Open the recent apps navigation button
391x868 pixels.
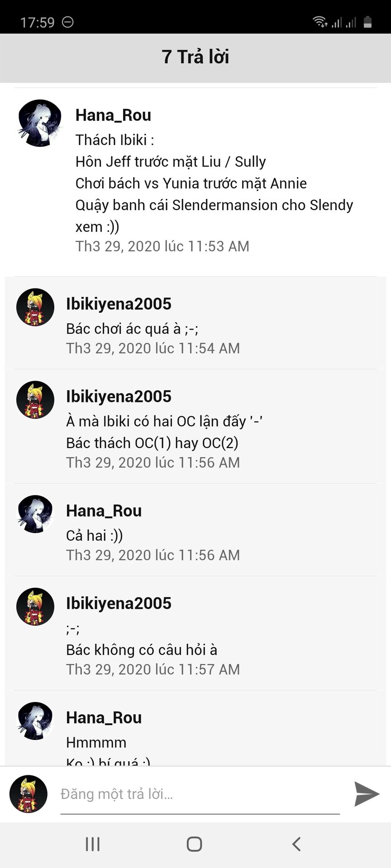point(93,844)
